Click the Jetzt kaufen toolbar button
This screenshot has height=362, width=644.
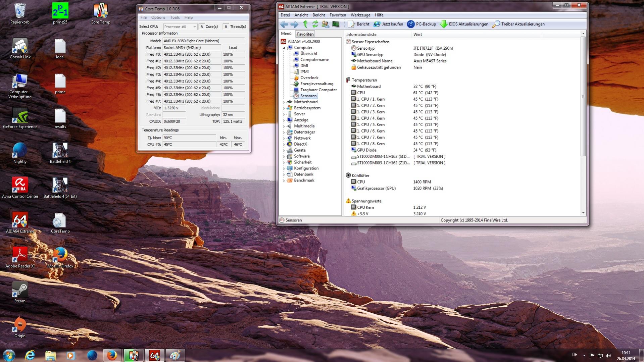[x=388, y=24]
